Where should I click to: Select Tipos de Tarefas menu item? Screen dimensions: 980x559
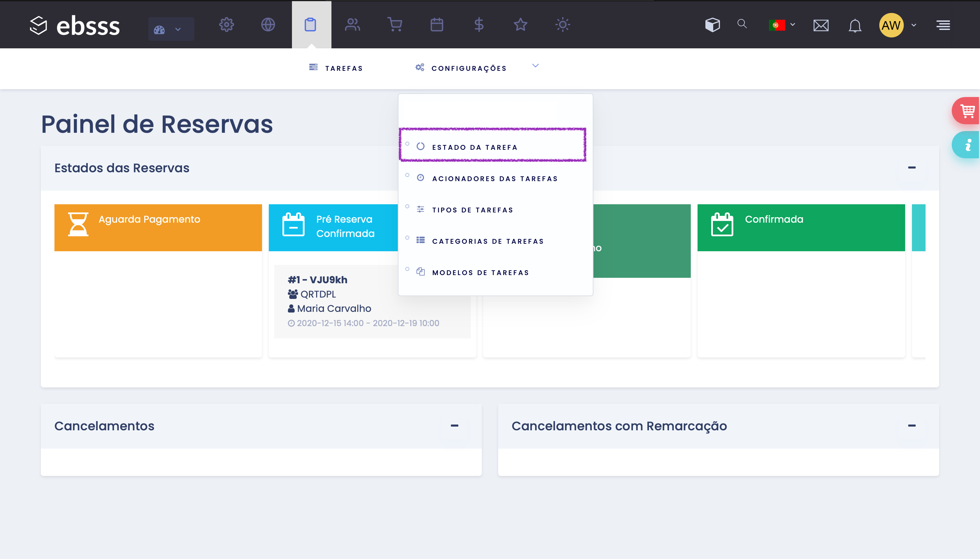[472, 210]
